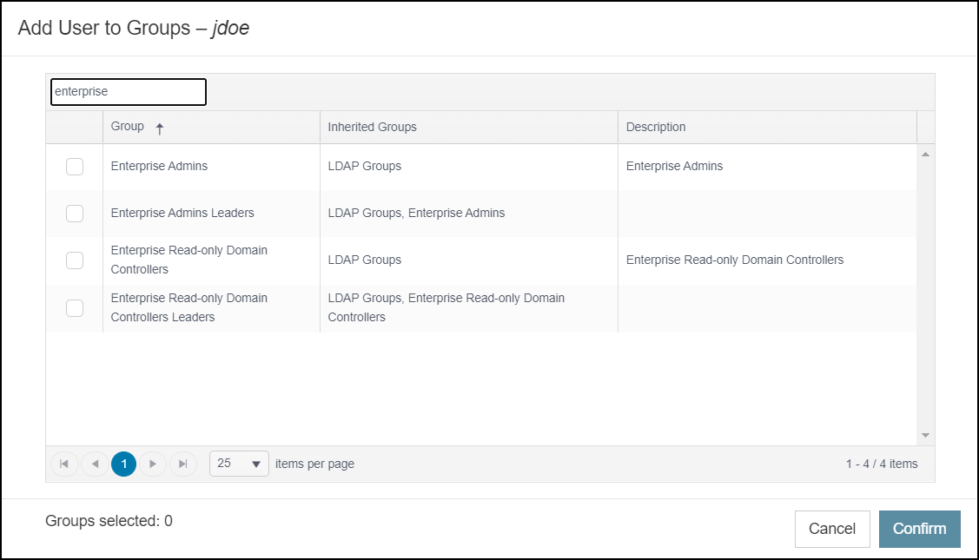
Task: Click 'Groups selected: 0' status text
Action: click(x=109, y=521)
